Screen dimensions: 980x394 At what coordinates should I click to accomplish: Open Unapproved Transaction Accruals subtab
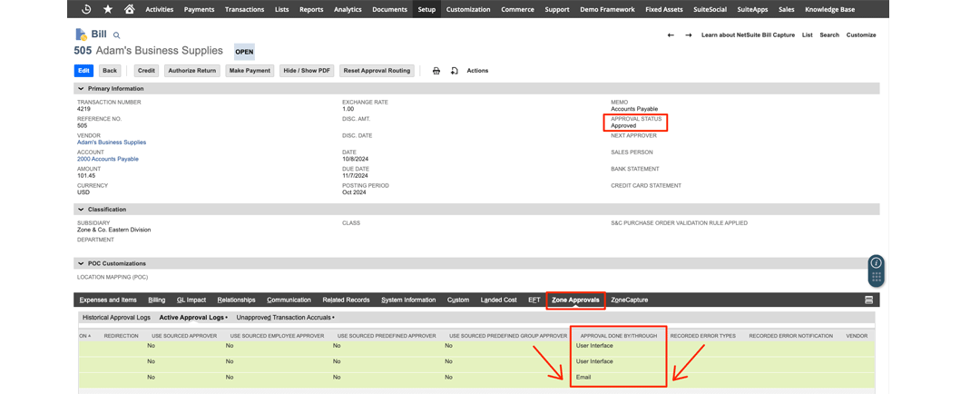tap(285, 318)
